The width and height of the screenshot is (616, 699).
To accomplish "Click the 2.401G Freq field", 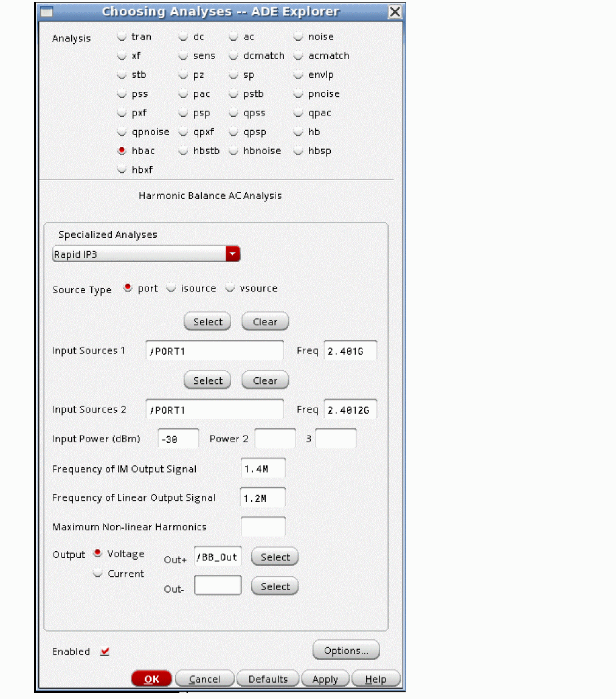I will click(x=350, y=351).
